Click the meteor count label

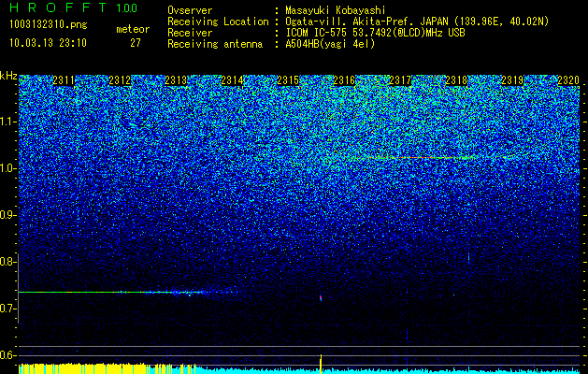pyautogui.click(x=133, y=29)
